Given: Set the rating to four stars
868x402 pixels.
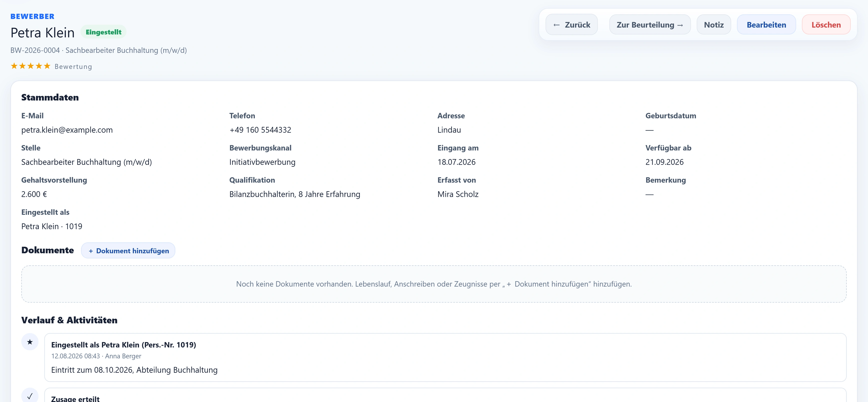Looking at the screenshot, I should pyautogui.click(x=39, y=66).
